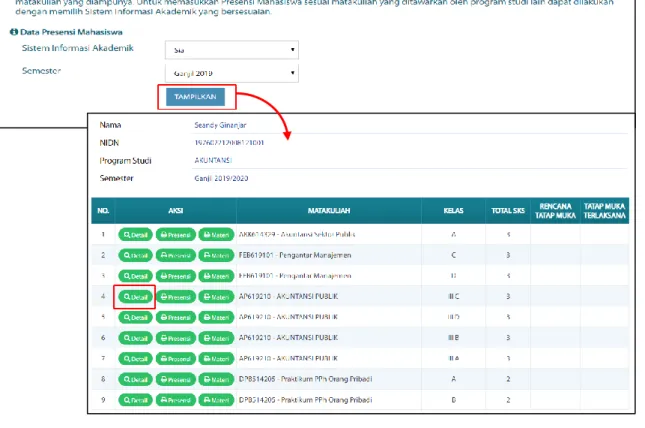Click AKUNTANSI PUBLIK course text in row 6

coord(307,338)
